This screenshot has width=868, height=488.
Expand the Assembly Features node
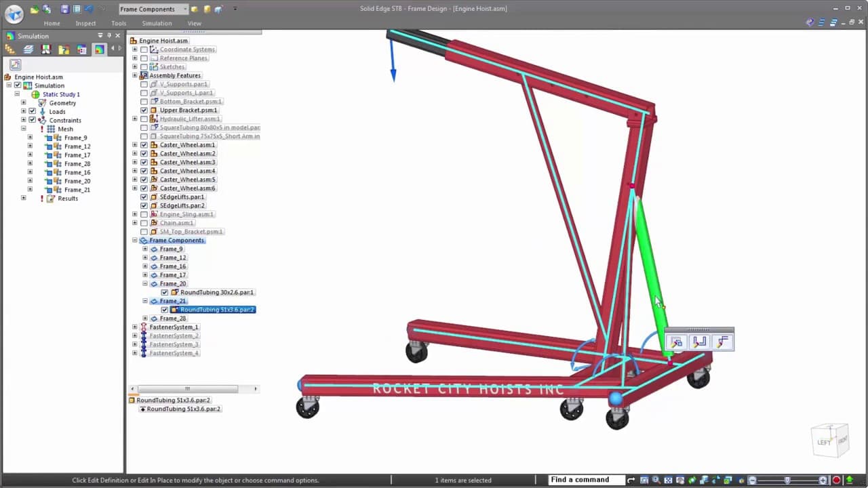[x=134, y=75]
